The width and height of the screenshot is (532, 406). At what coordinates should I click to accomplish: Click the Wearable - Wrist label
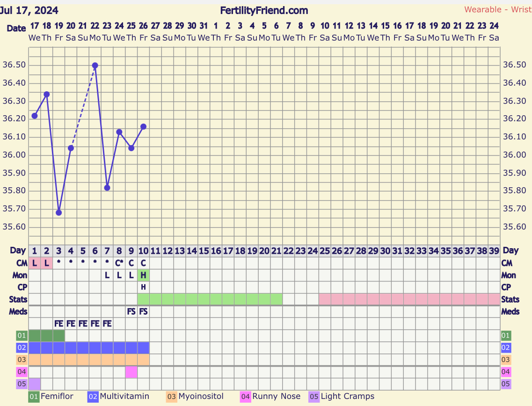coord(498,9)
